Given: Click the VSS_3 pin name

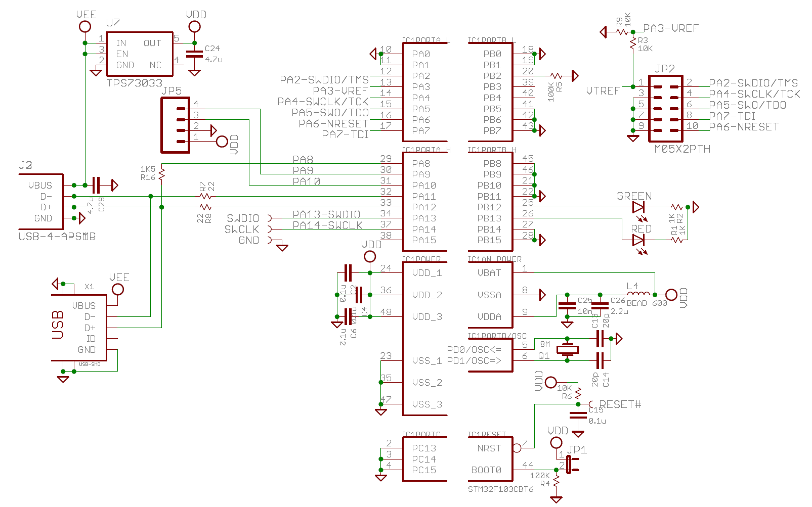Looking at the screenshot, I should [x=427, y=404].
